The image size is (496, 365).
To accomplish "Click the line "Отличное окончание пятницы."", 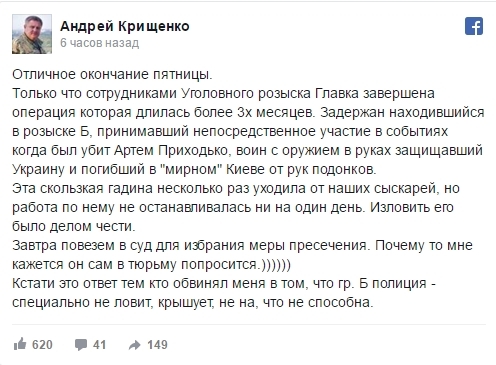I will (112, 74).
